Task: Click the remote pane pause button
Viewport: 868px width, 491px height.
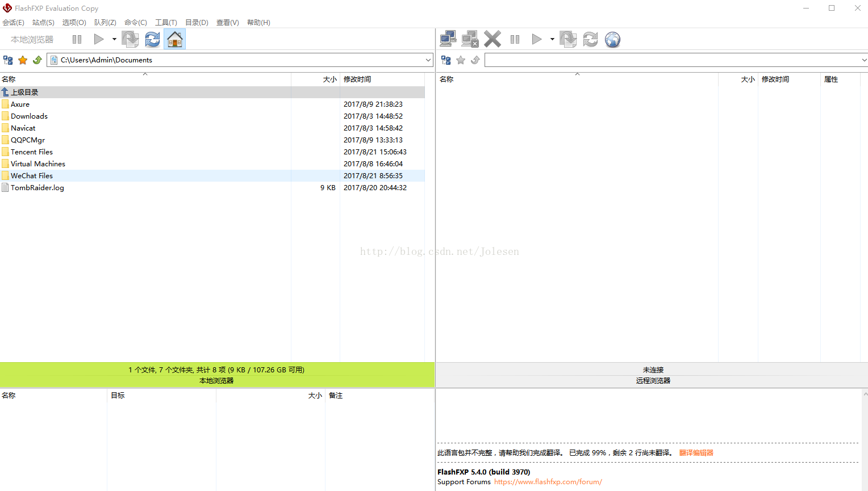Action: click(515, 39)
